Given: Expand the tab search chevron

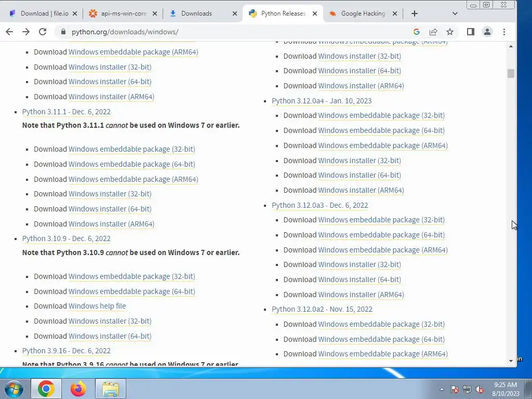Looking at the screenshot, I should pos(455,14).
